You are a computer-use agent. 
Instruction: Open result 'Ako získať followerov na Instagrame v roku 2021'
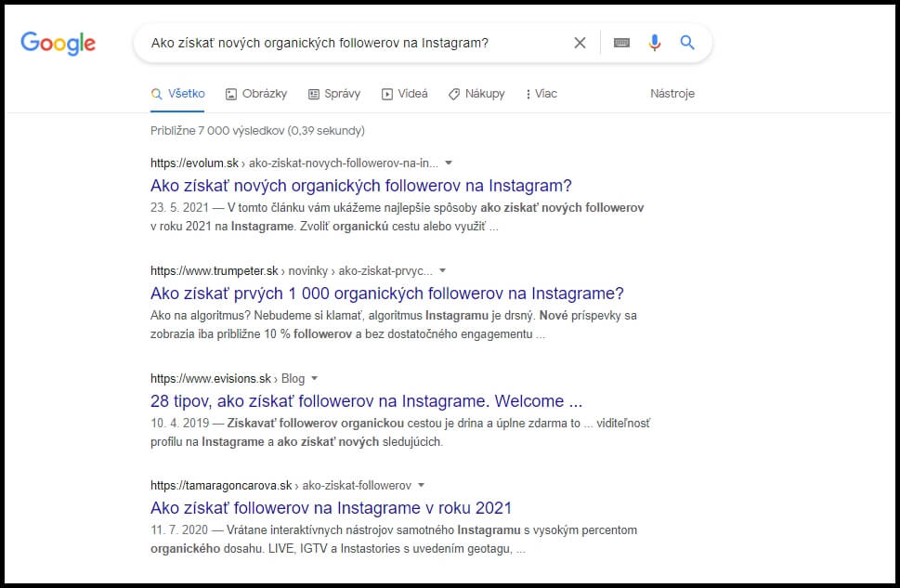(x=331, y=507)
